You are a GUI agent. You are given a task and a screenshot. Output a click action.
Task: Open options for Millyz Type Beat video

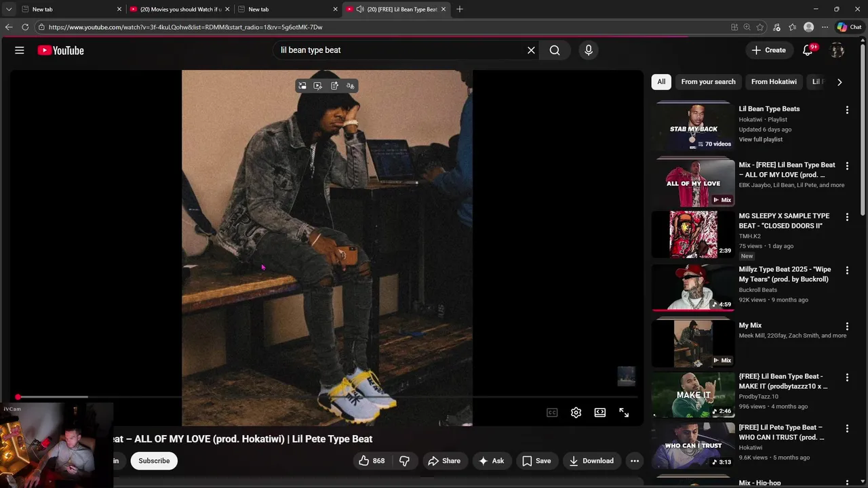coord(847,270)
